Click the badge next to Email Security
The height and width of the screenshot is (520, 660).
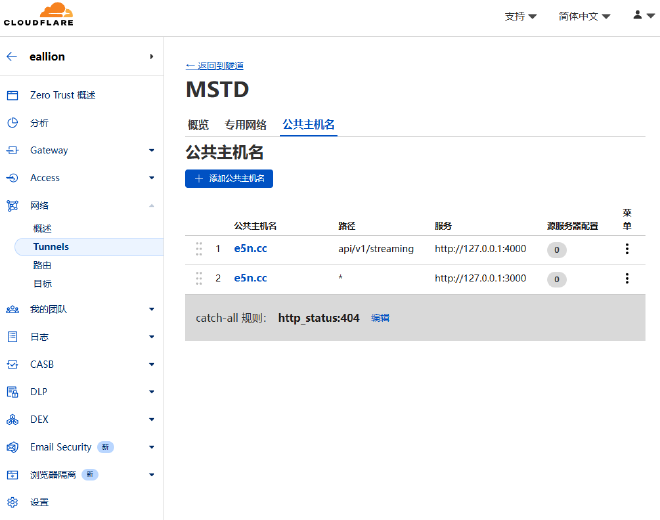pyautogui.click(x=106, y=447)
